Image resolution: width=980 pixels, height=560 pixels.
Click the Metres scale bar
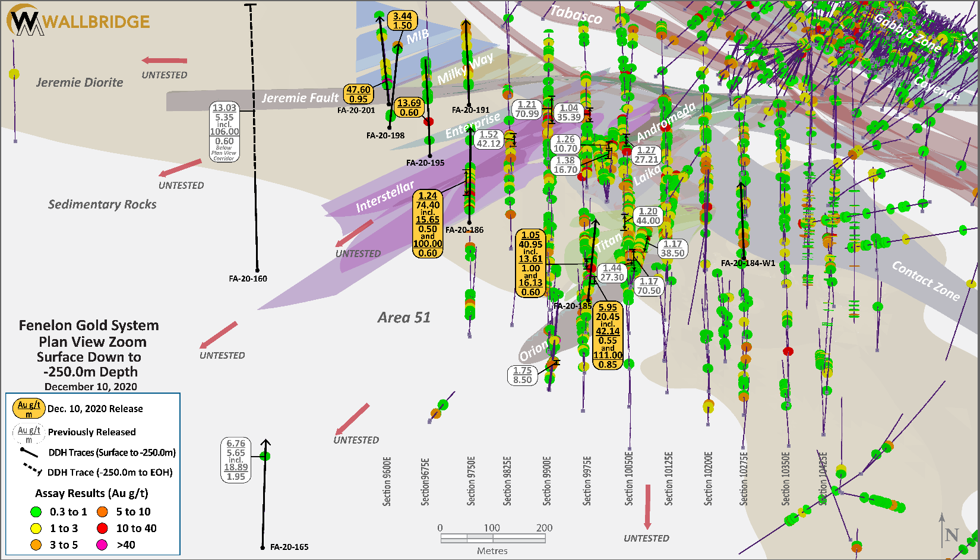pos(492,538)
